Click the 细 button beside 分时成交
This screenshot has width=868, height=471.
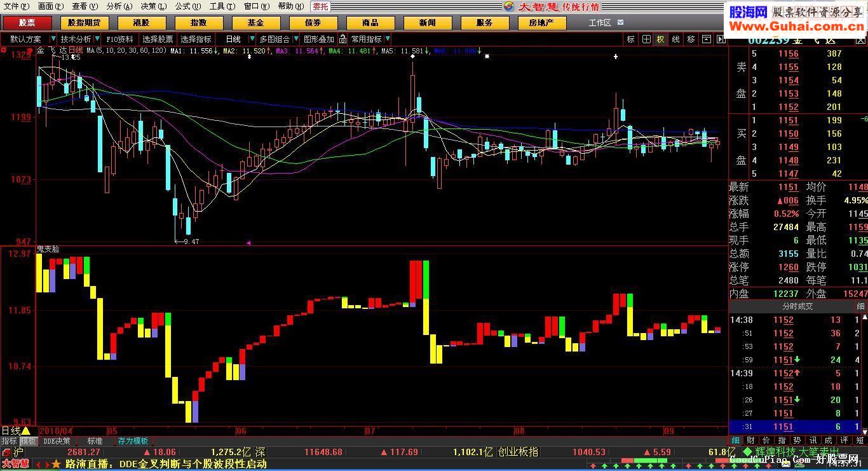click(860, 306)
